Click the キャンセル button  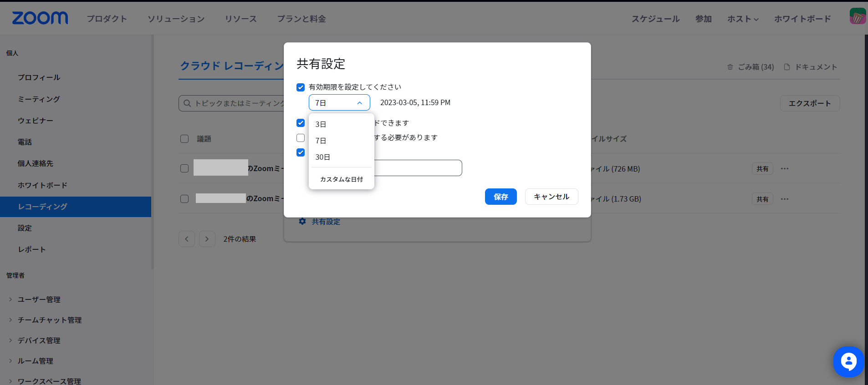551,197
